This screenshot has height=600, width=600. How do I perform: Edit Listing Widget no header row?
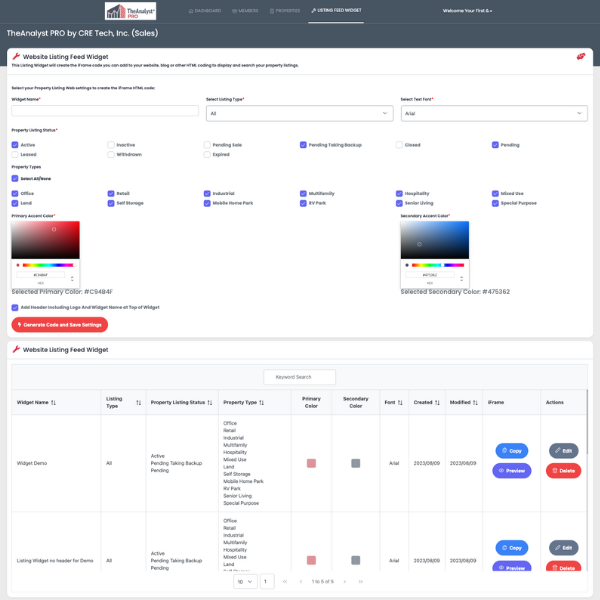[x=563, y=548]
